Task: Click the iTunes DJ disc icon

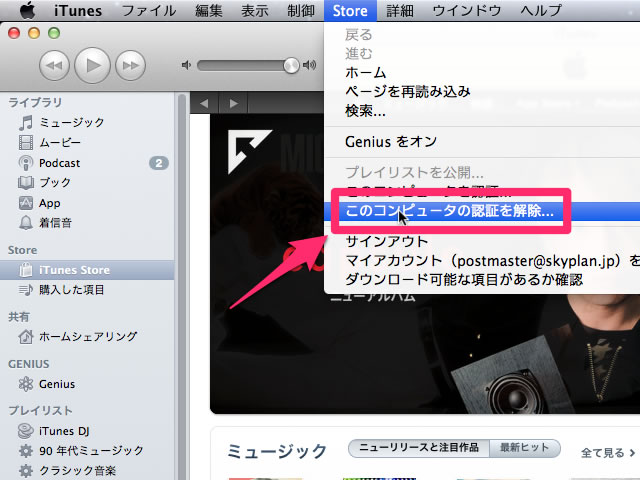Action: click(x=26, y=431)
